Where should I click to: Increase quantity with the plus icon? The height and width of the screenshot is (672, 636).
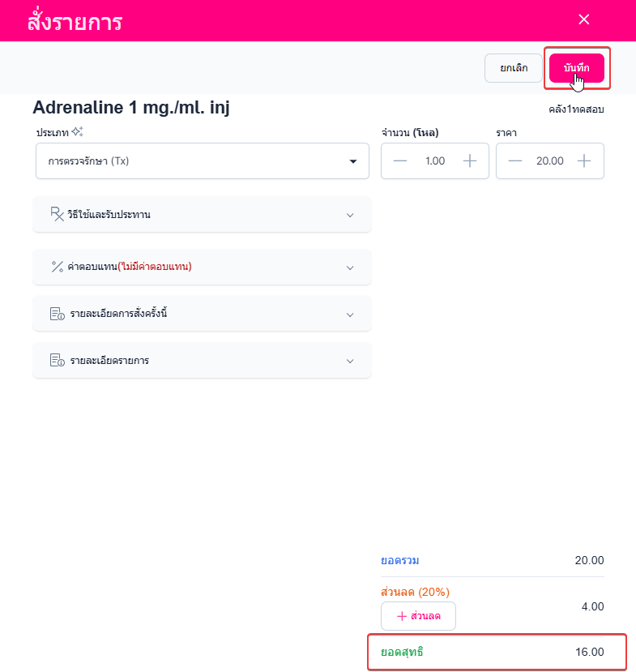pos(470,161)
